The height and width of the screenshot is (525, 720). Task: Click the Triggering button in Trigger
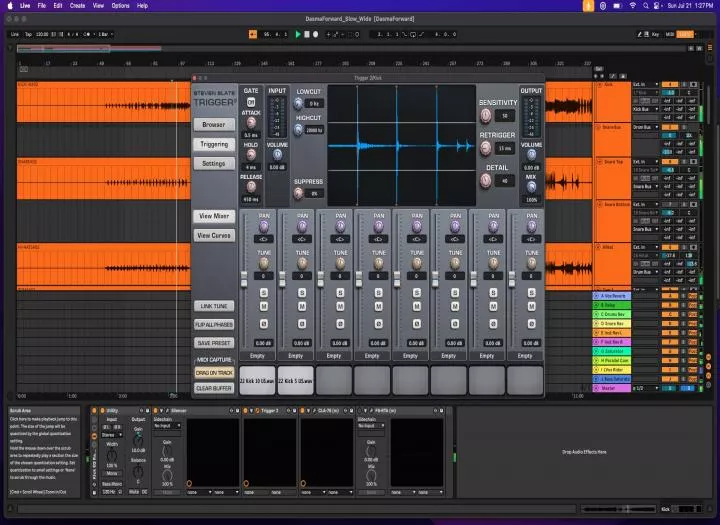(x=214, y=144)
